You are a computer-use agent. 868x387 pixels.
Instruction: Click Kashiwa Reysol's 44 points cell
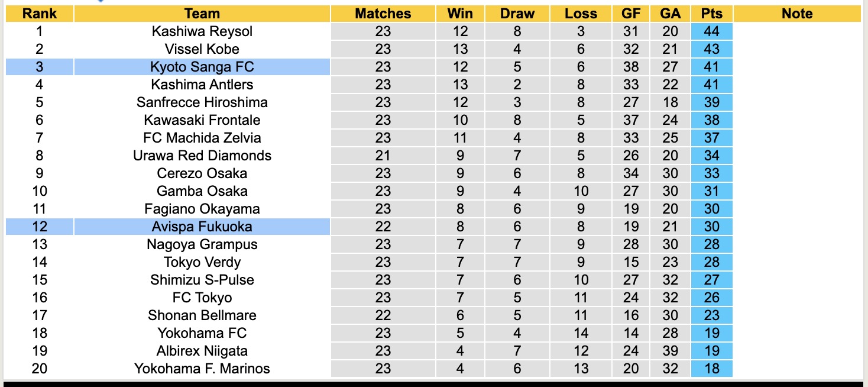point(711,31)
